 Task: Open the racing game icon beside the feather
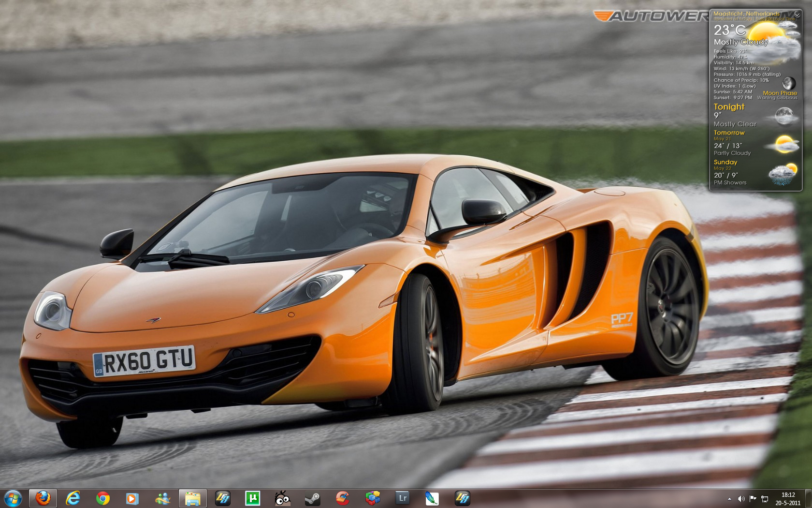pos(463,498)
